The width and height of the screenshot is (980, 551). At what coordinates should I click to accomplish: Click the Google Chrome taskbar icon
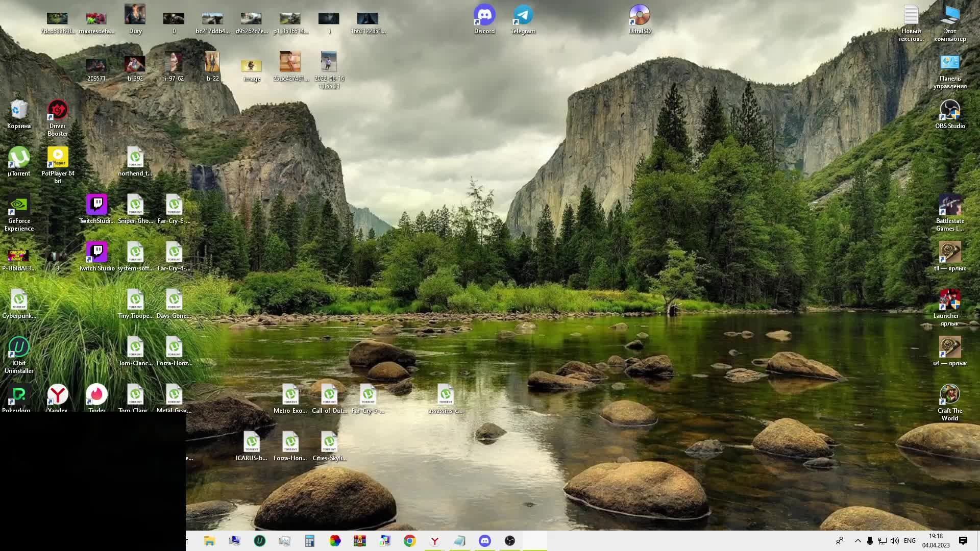[x=409, y=541]
